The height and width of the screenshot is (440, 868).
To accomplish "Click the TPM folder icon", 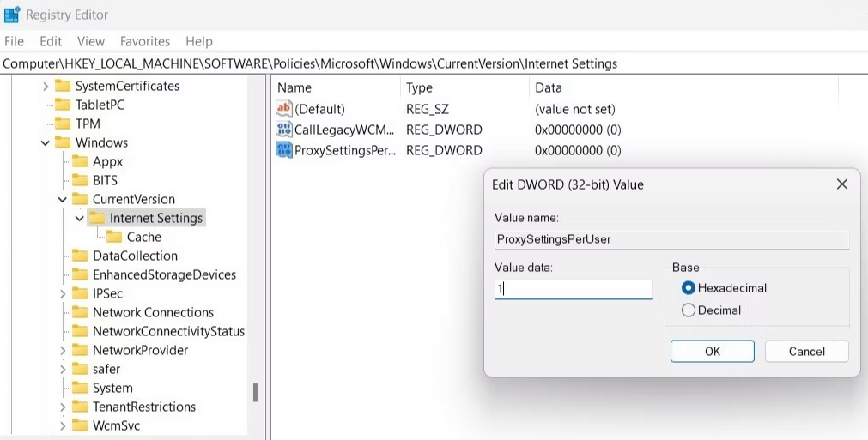I will (63, 124).
